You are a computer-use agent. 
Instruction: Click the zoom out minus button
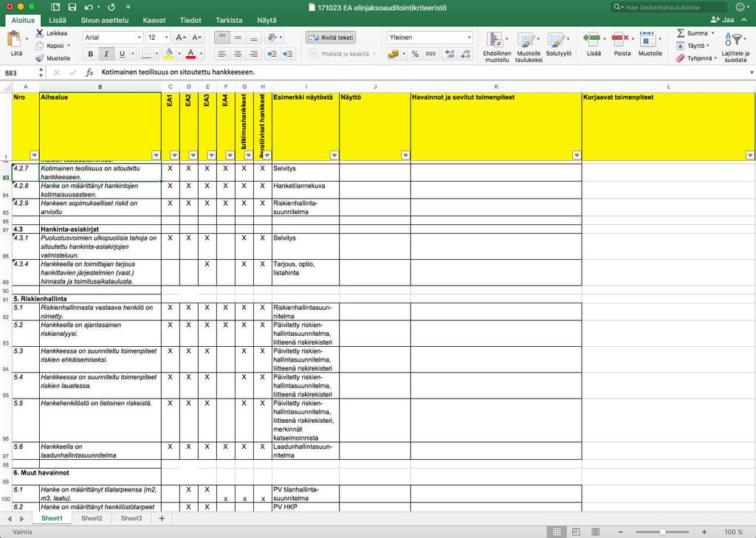pyautogui.click(x=621, y=532)
